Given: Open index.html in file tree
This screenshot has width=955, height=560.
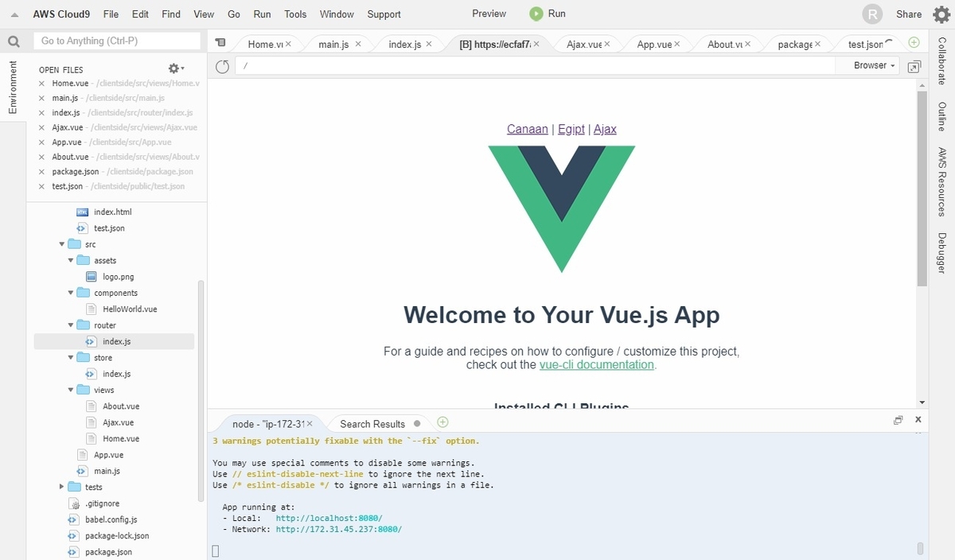Looking at the screenshot, I should click(x=112, y=212).
